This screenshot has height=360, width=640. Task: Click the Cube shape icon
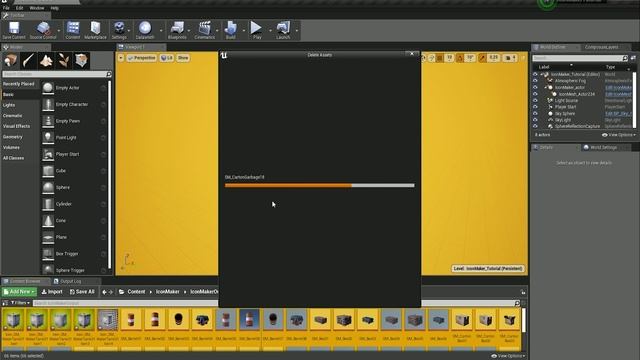pyautogui.click(x=48, y=171)
